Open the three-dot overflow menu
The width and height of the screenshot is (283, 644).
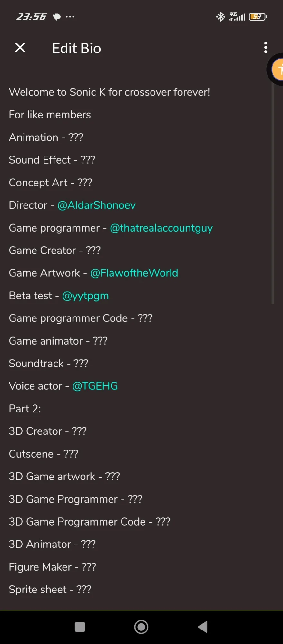click(x=266, y=47)
